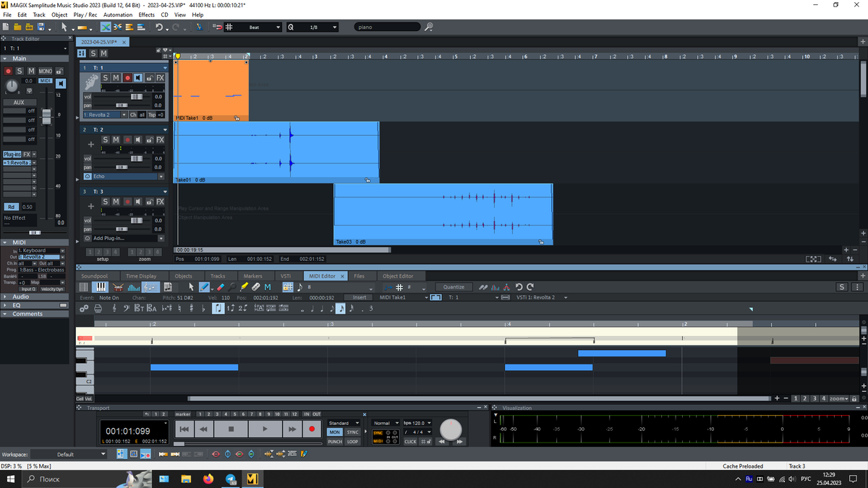Open the Standard playback mode dropdown
The height and width of the screenshot is (488, 868).
coord(342,423)
